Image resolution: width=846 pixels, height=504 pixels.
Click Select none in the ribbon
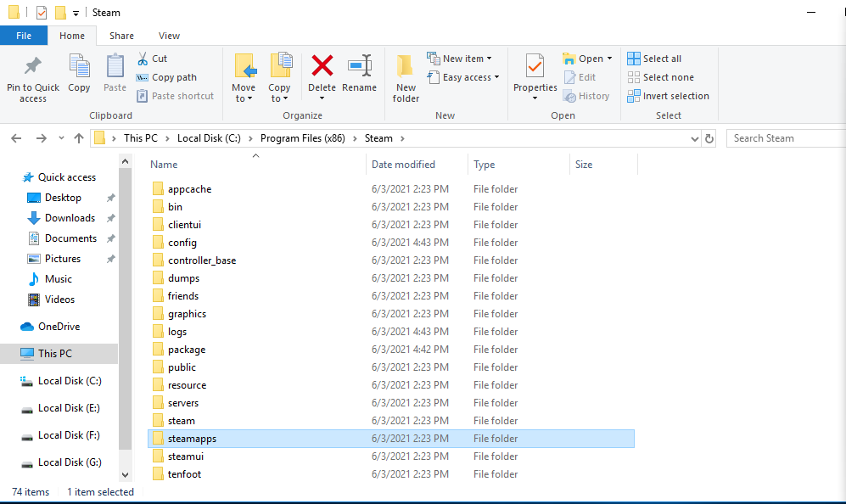pos(660,77)
